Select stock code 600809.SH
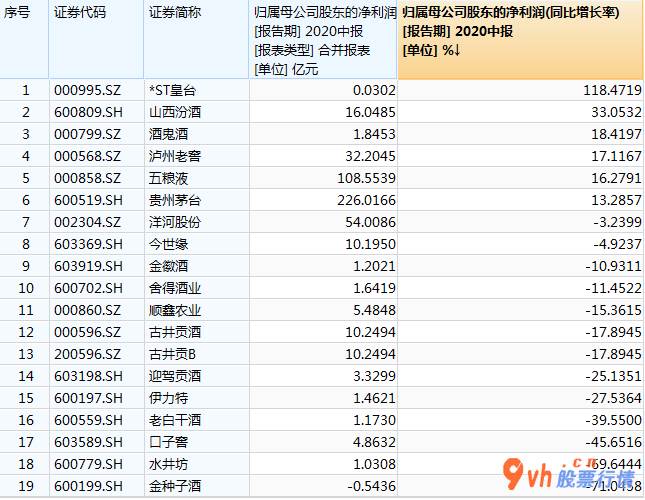This screenshot has width=645, height=500. (88, 112)
